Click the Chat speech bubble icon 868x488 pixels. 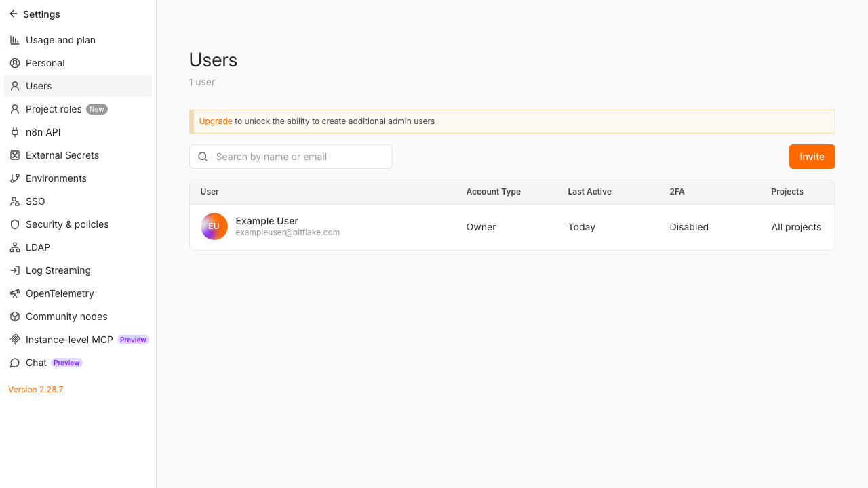click(x=15, y=363)
